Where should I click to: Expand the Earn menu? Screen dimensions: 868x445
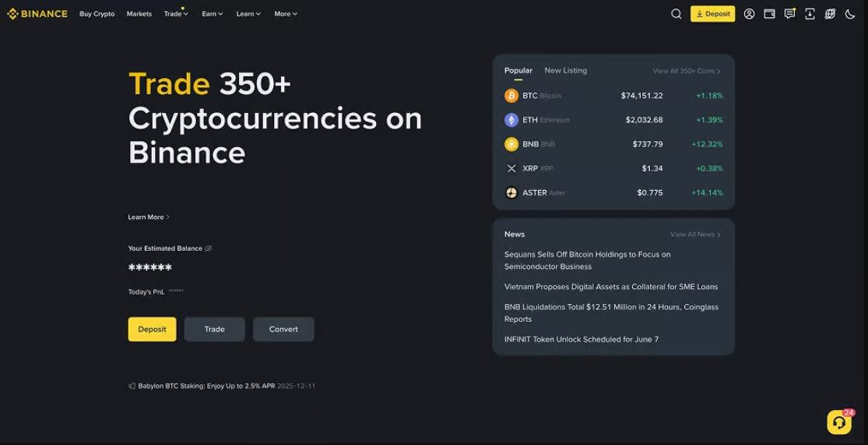coord(213,14)
